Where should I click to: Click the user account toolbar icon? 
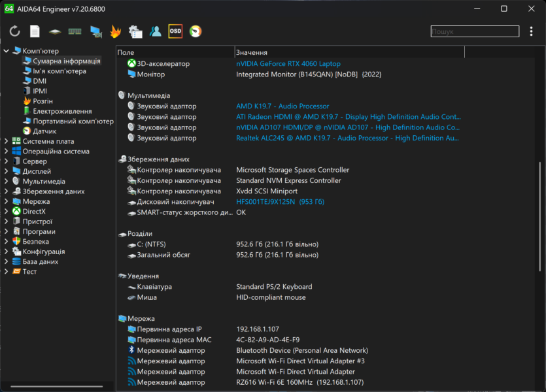pos(156,31)
